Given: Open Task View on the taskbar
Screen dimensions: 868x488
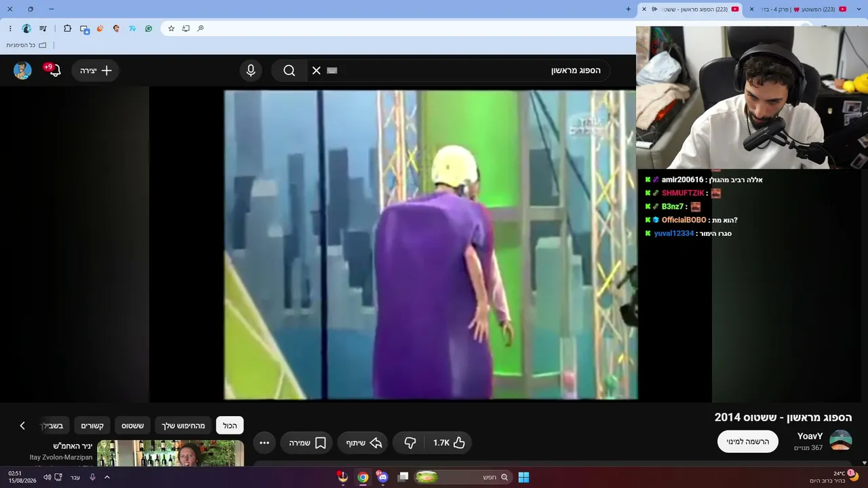Looking at the screenshot, I should point(403,477).
